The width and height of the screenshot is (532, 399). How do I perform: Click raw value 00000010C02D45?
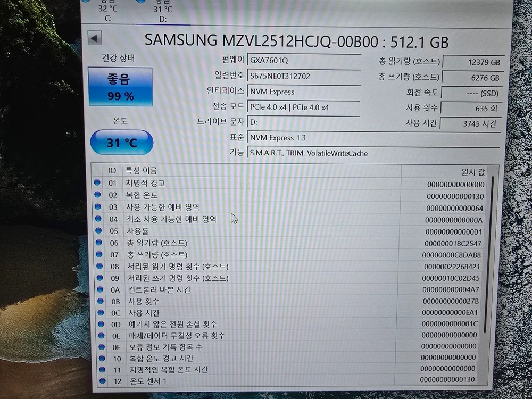(451, 278)
